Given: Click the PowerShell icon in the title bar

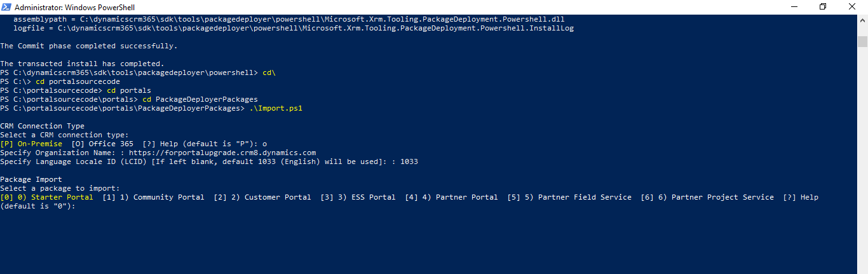Looking at the screenshot, I should click(x=6, y=6).
